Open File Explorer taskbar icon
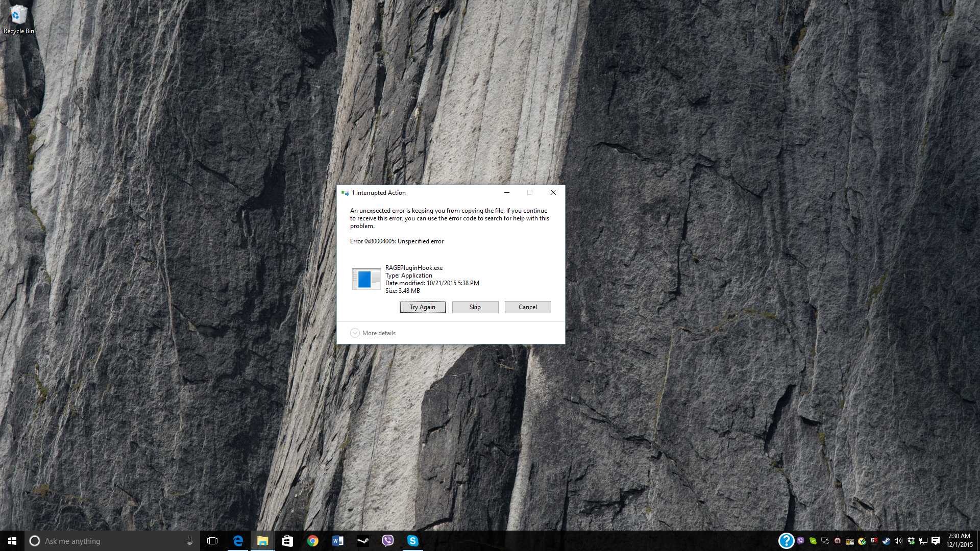This screenshot has height=551, width=980. [x=263, y=541]
